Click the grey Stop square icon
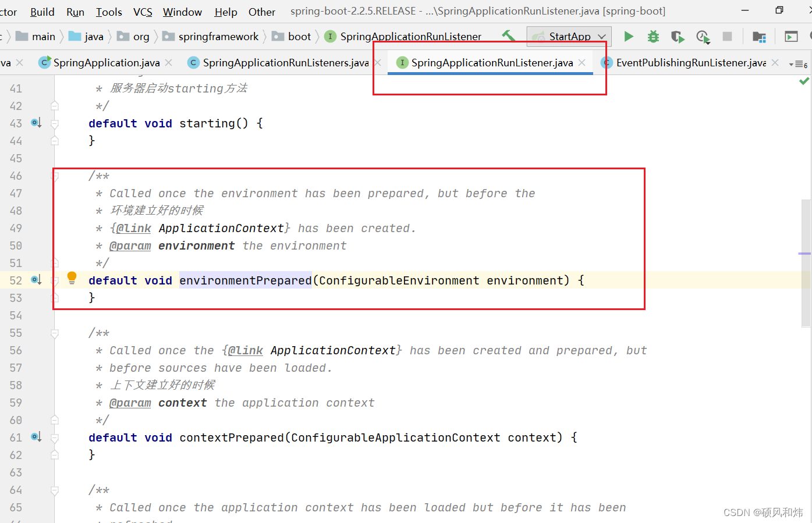The width and height of the screenshot is (812, 523). (727, 37)
